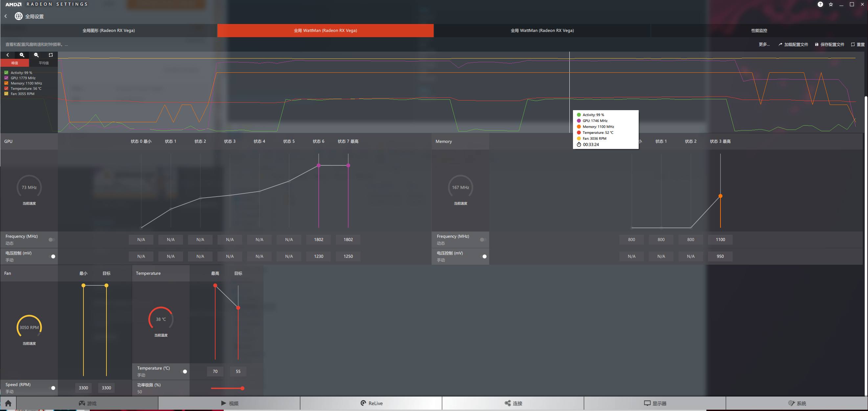Select 平均值 average graph mode
The image size is (868, 411).
[x=43, y=63]
